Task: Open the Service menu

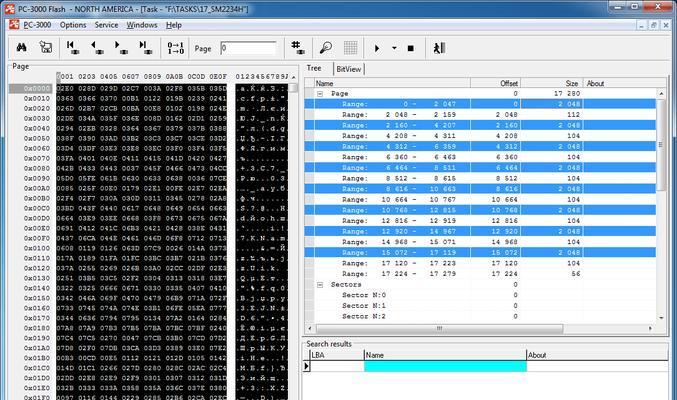Action: click(106, 24)
